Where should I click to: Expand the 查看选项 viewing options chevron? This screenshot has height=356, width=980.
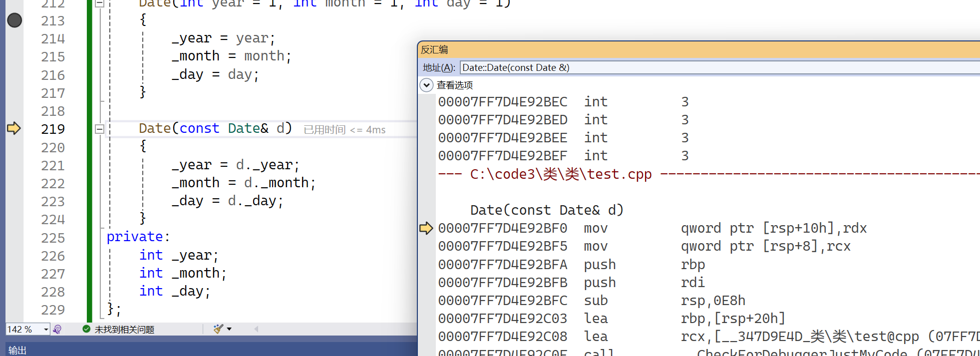[x=426, y=85]
